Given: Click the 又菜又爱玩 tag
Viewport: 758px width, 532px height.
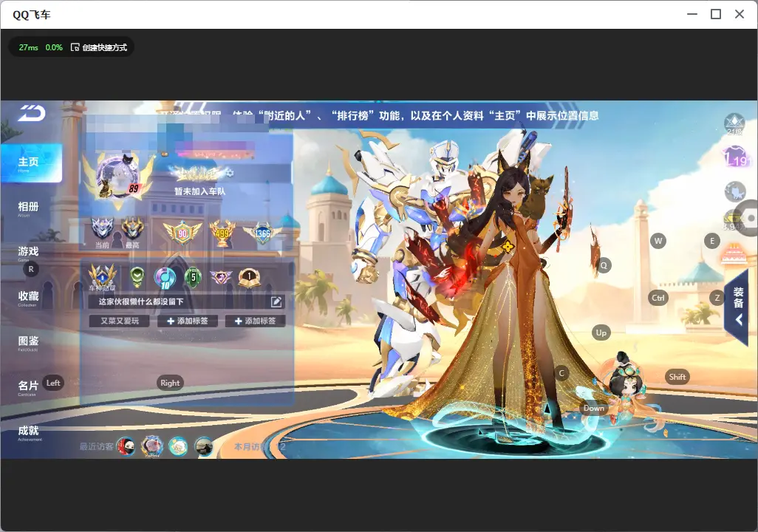Looking at the screenshot, I should (120, 321).
